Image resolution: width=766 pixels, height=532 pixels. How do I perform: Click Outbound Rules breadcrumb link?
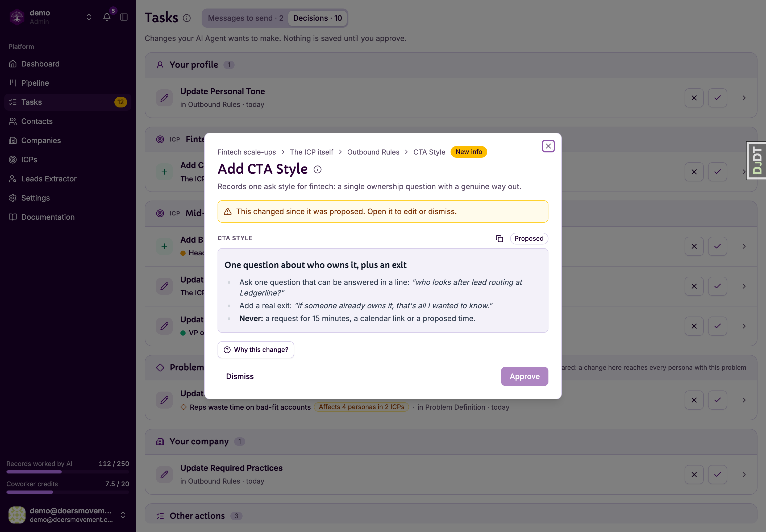pyautogui.click(x=373, y=152)
